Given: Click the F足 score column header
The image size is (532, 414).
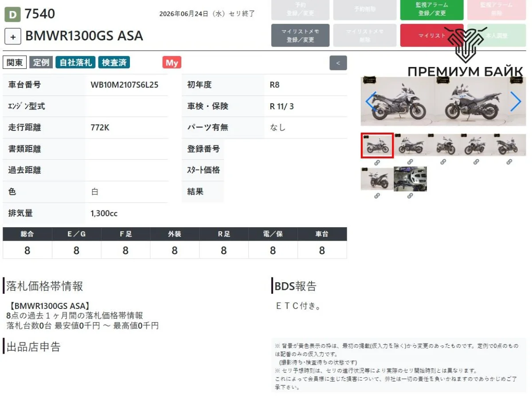Looking at the screenshot, I should coord(125,234).
